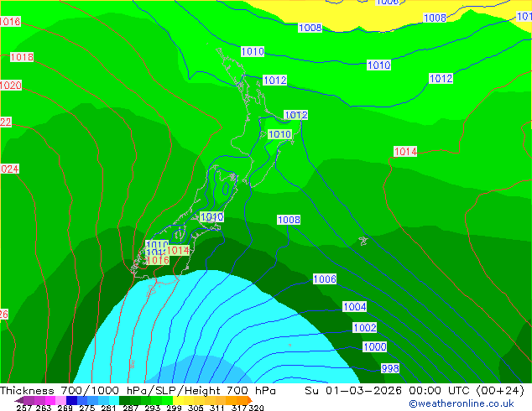Click the legend value 311
This screenshot has width=532, height=411.
[x=217, y=408]
